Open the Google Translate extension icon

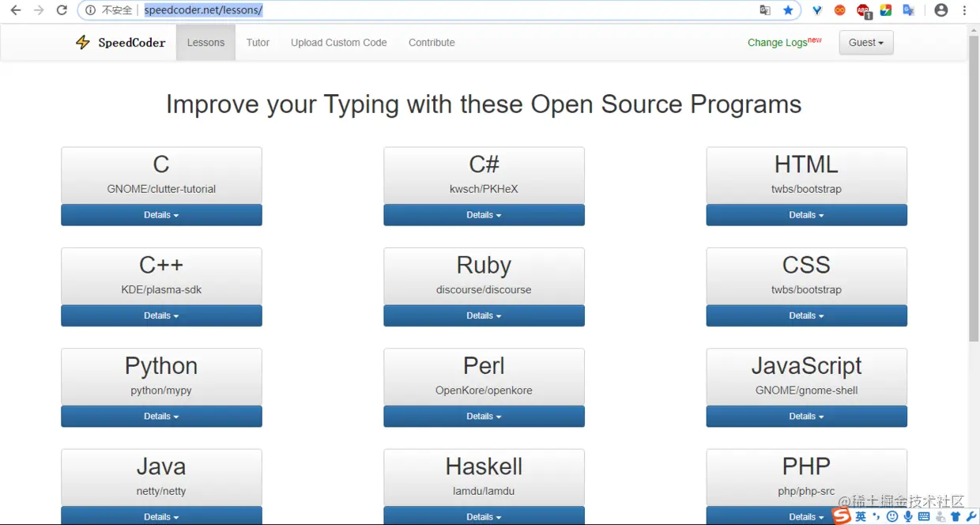pyautogui.click(x=909, y=10)
